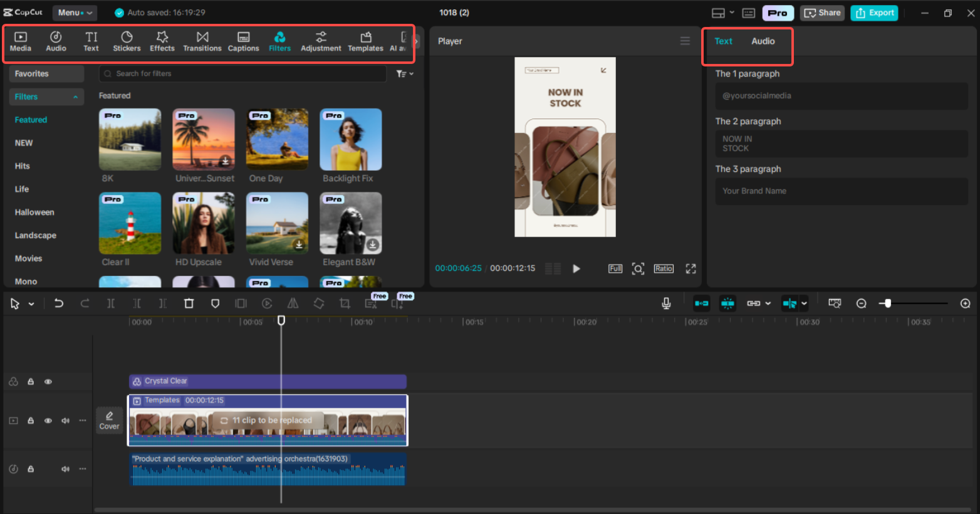Add a marker with the shield icon
This screenshot has height=514, width=980.
215,303
